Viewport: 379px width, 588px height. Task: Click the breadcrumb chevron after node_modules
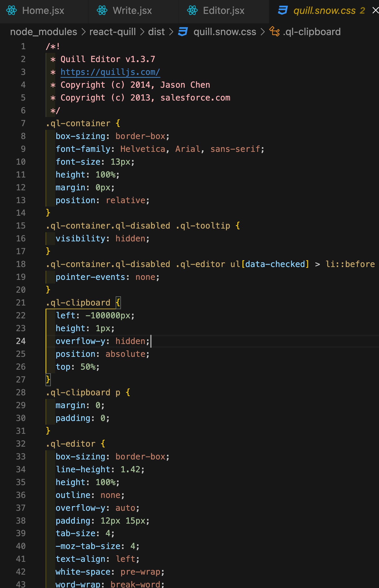coord(83,32)
